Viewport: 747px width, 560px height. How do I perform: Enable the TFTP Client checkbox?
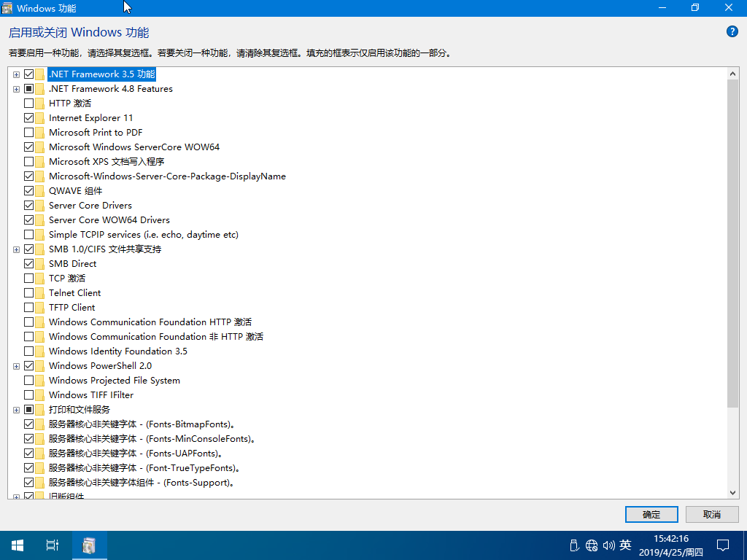click(x=28, y=308)
